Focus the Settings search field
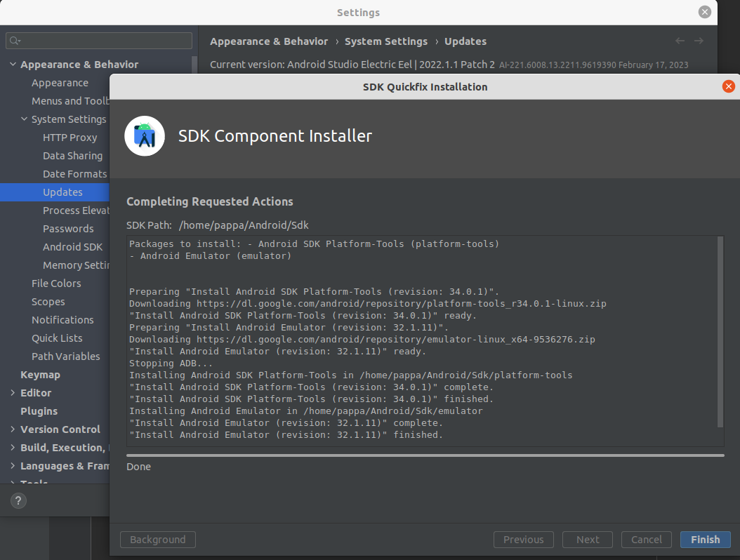The width and height of the screenshot is (740, 560). pos(99,41)
